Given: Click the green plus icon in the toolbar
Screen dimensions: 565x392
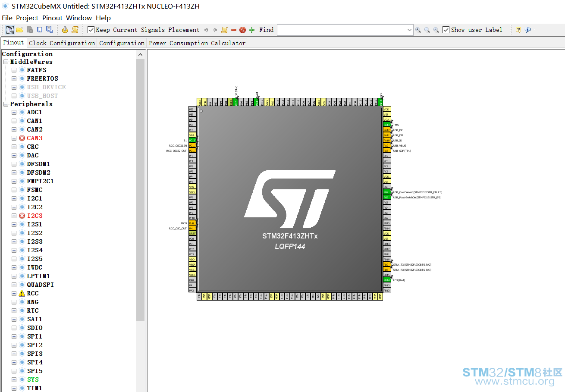Looking at the screenshot, I should [x=252, y=30].
